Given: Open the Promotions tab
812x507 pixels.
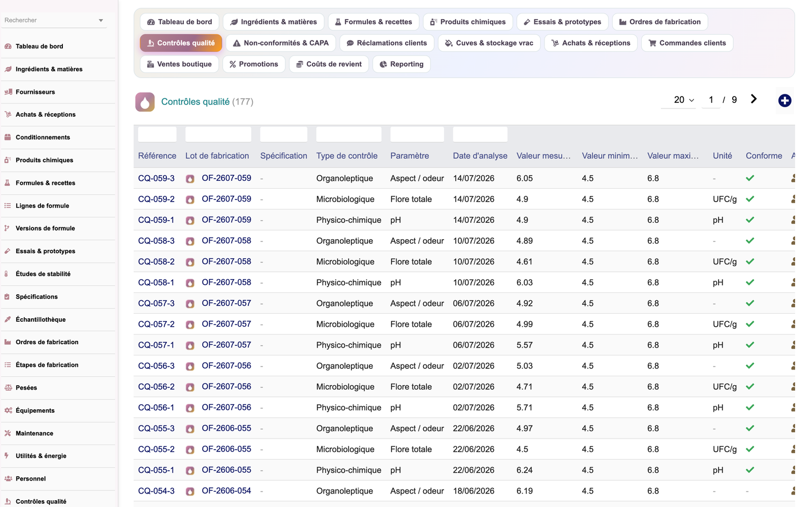Looking at the screenshot, I should pos(254,64).
